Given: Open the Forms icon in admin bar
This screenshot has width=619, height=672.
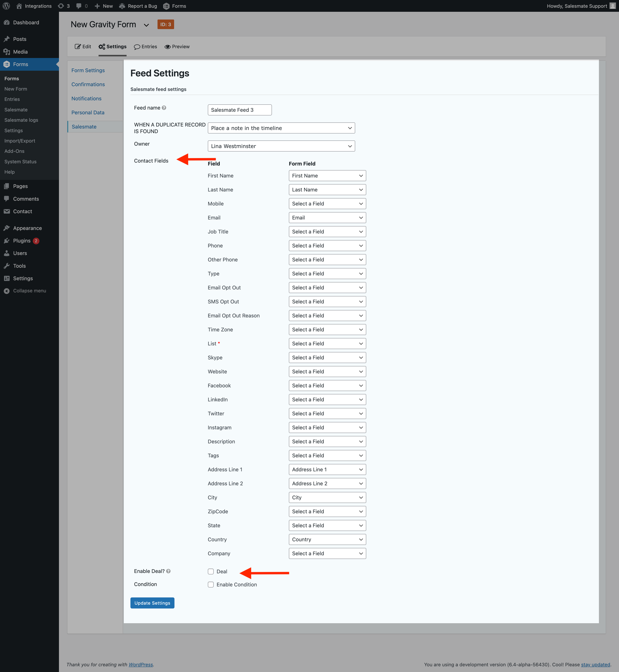Looking at the screenshot, I should click(166, 6).
